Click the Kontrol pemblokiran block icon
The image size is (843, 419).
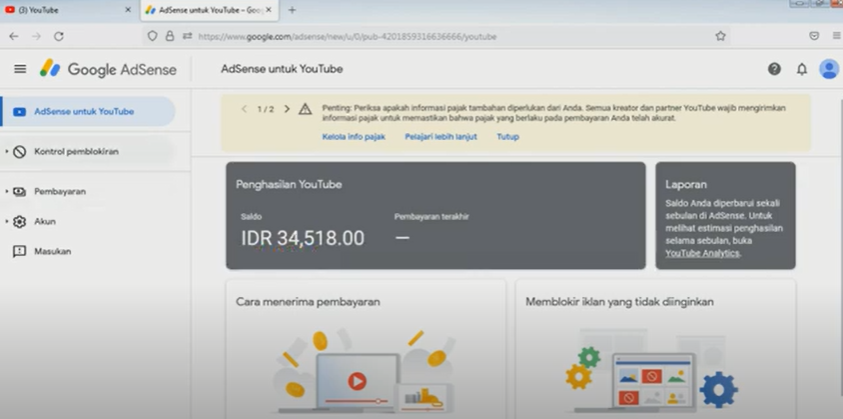click(x=19, y=152)
